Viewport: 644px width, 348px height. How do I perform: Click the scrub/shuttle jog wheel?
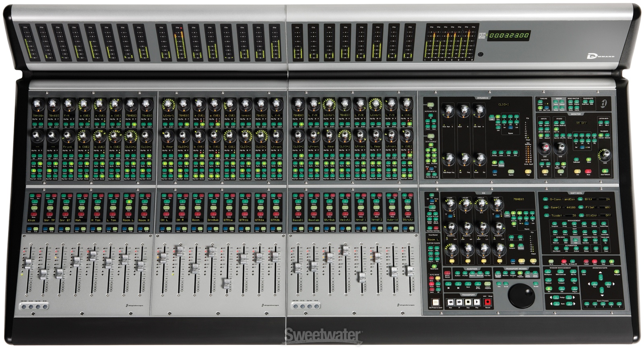[521, 295]
